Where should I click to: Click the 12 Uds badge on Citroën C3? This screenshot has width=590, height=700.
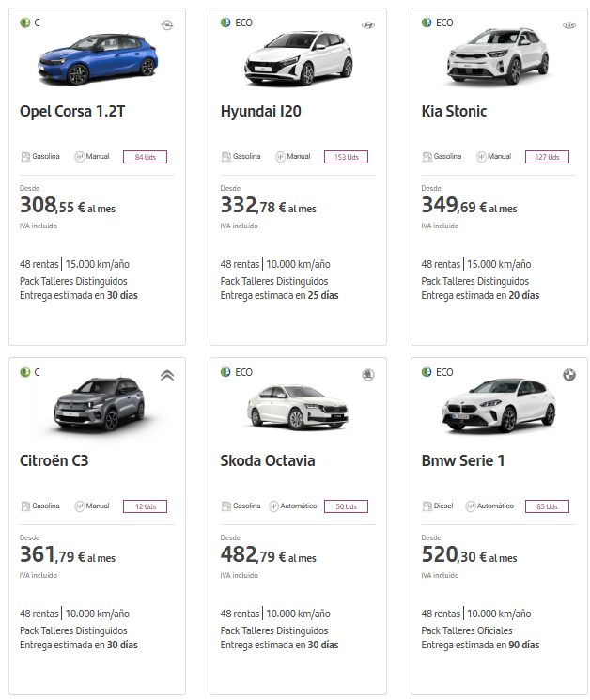point(145,506)
